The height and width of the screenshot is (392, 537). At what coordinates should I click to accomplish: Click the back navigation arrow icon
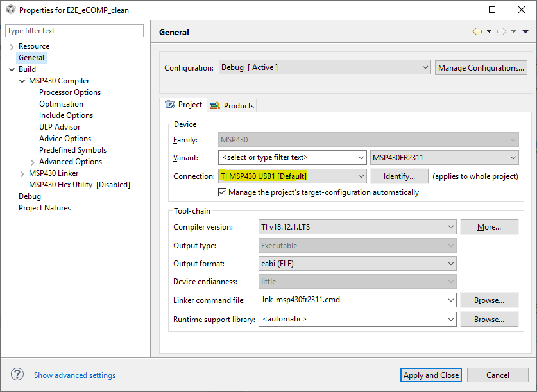477,31
